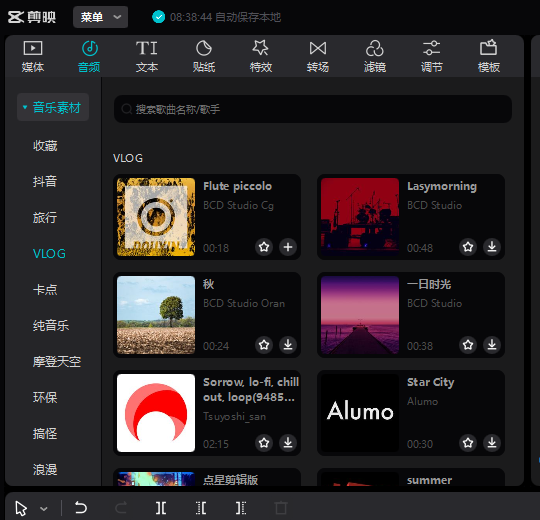Select the 收藏 music category
The image size is (540, 520).
(45, 146)
